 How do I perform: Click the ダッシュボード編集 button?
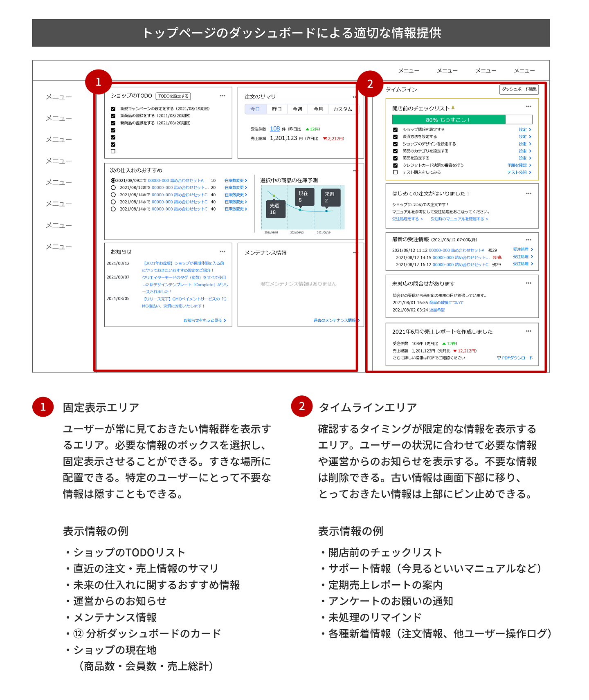click(519, 89)
